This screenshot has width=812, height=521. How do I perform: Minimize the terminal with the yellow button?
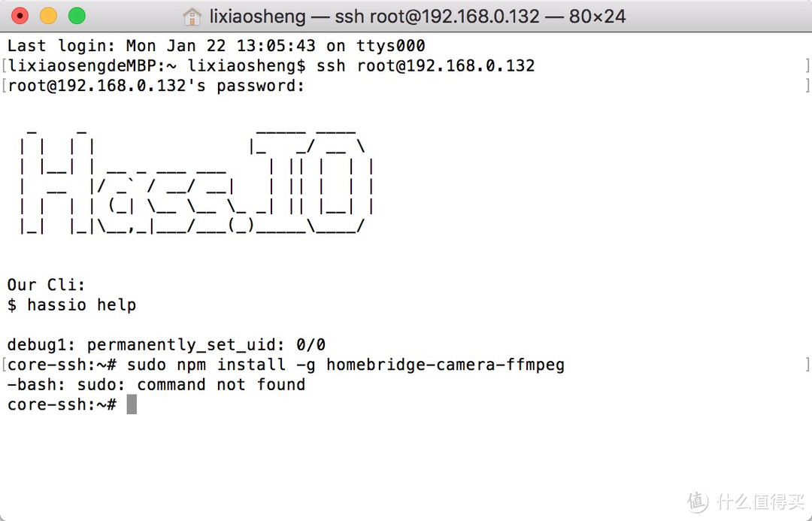(48, 16)
